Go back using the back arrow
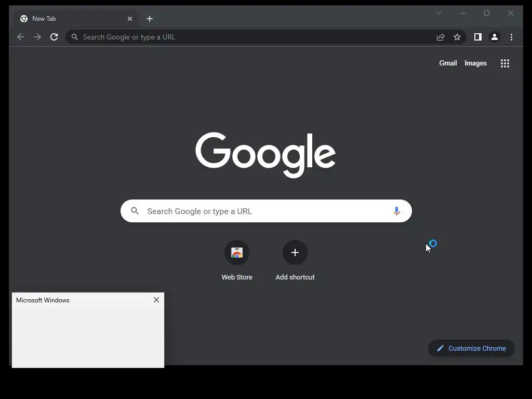 pyautogui.click(x=21, y=37)
